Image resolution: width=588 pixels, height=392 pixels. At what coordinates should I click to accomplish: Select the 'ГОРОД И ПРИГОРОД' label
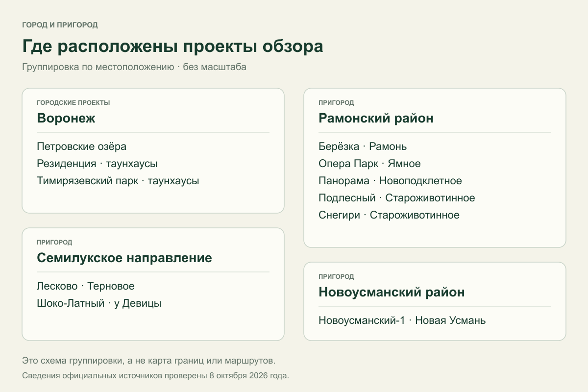tap(60, 24)
